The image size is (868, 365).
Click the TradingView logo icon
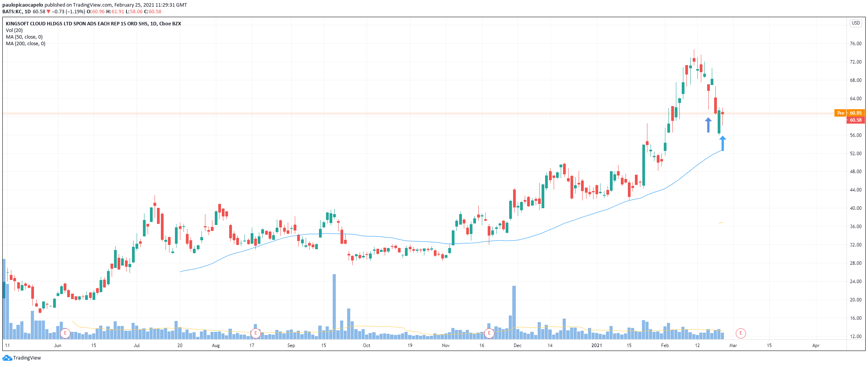pos(7,358)
